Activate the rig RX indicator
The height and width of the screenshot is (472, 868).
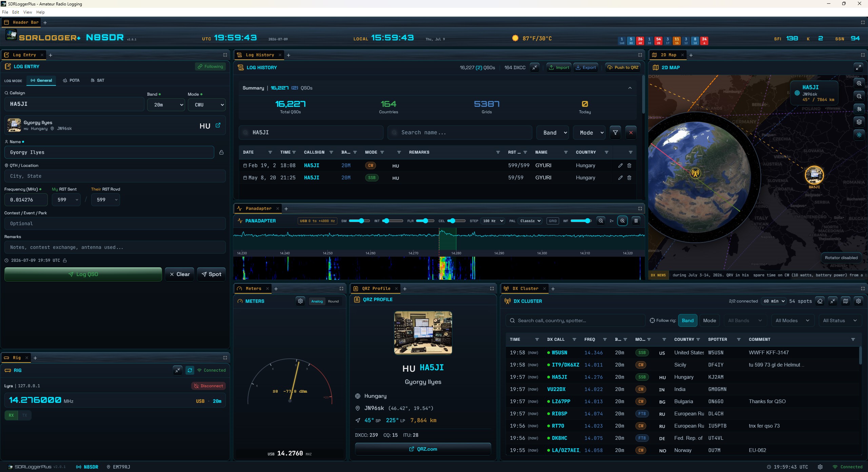[12, 415]
